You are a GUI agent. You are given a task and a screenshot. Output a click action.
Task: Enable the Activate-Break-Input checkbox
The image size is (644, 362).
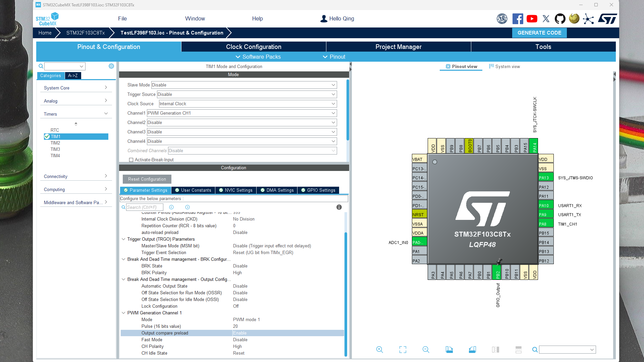[131, 160]
